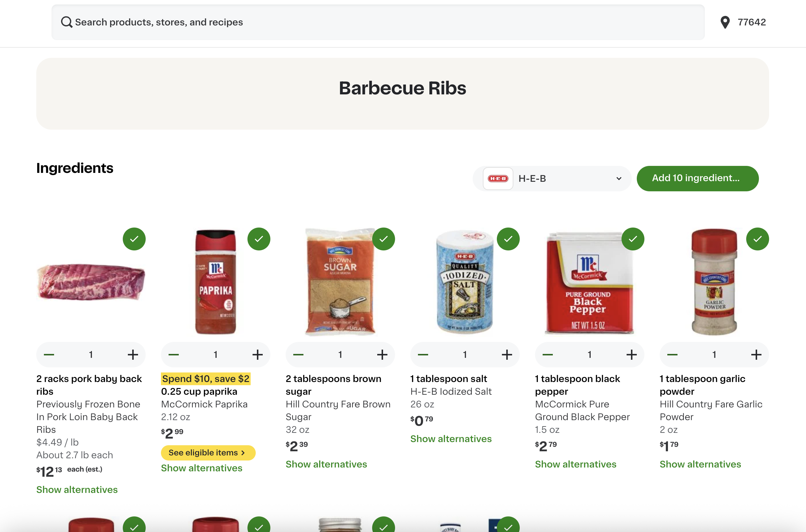Click the McCormick Black Pepper product image
This screenshot has height=532, width=806.
[x=589, y=283]
